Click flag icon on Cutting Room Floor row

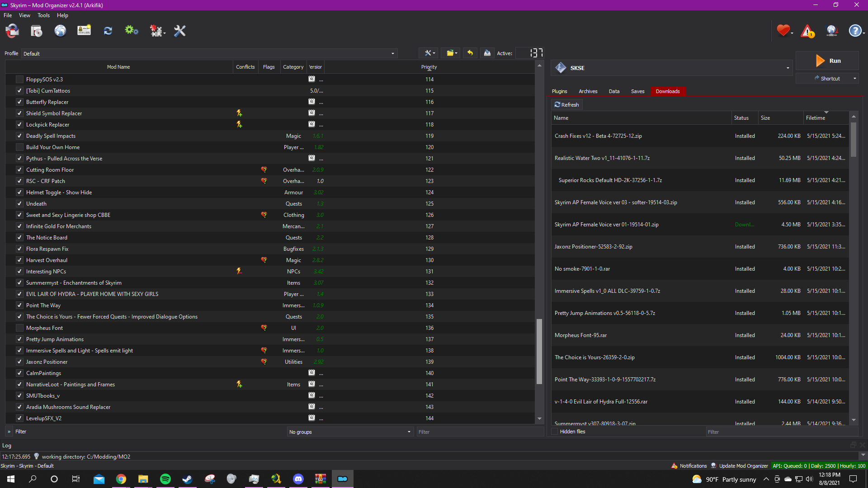coord(264,170)
